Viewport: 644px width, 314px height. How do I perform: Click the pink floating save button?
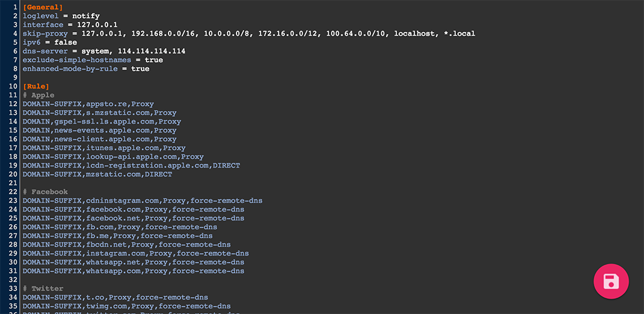click(x=611, y=281)
